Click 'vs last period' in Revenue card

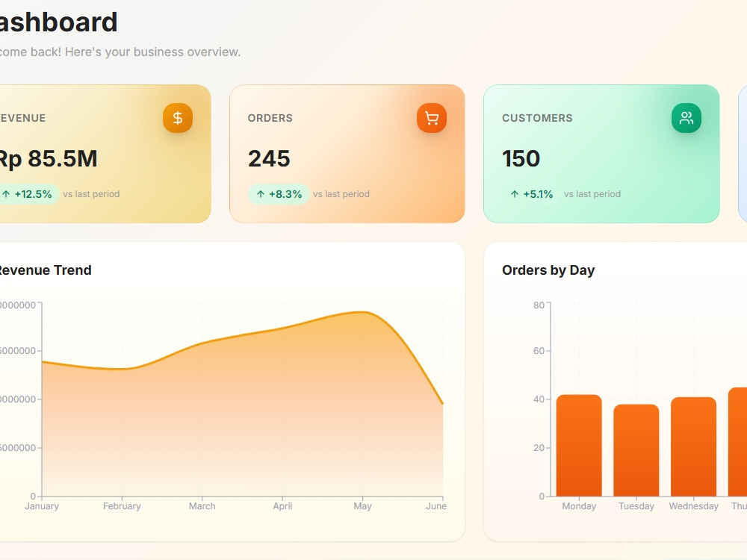(x=91, y=194)
